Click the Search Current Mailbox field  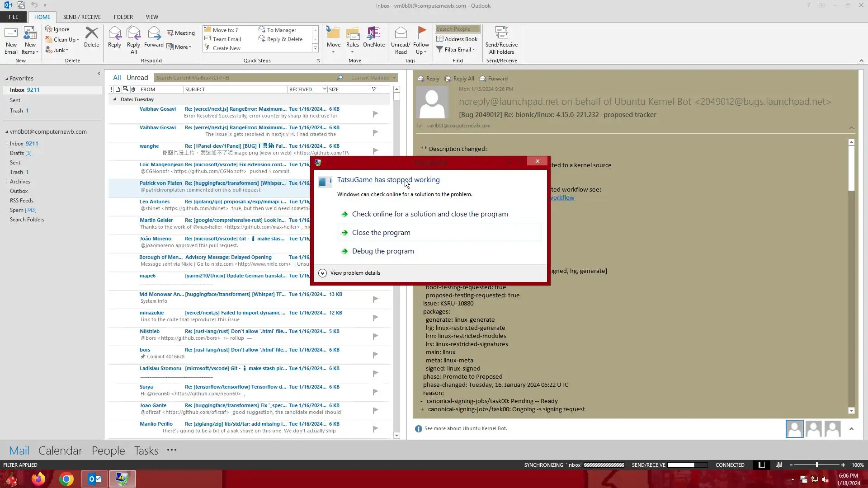(x=244, y=78)
